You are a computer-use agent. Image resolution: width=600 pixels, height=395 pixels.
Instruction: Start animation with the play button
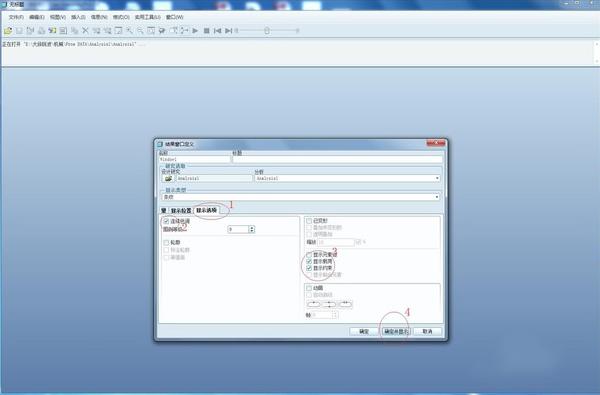tap(195, 31)
